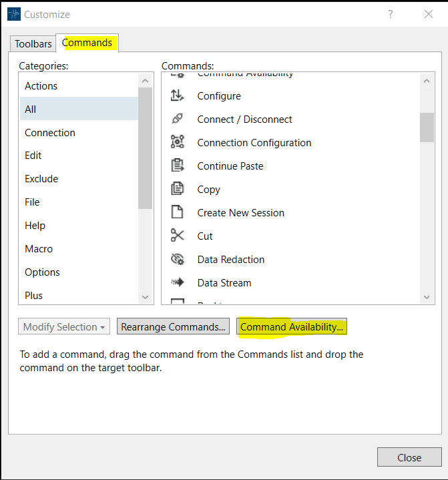
Task: Select the Data Redaction eye icon
Action: coord(178,259)
